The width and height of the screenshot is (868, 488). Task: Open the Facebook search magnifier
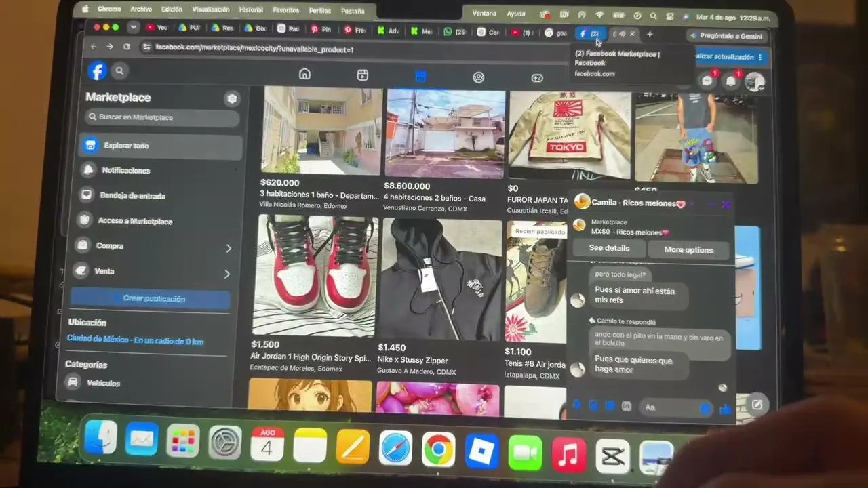pyautogui.click(x=119, y=70)
